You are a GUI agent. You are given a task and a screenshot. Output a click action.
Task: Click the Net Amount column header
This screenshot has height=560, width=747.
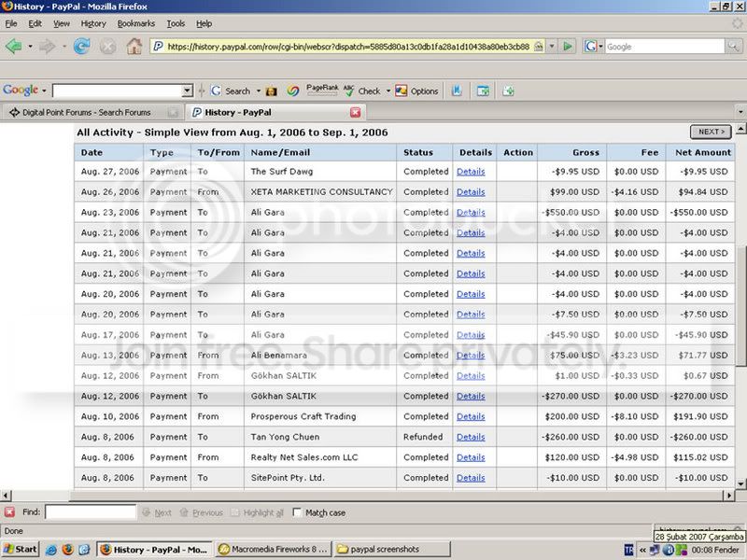(703, 152)
